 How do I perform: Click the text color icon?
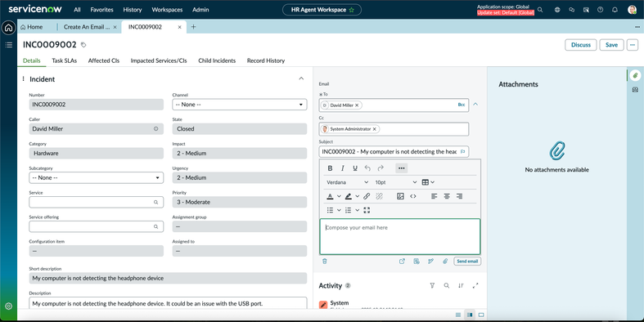[330, 196]
